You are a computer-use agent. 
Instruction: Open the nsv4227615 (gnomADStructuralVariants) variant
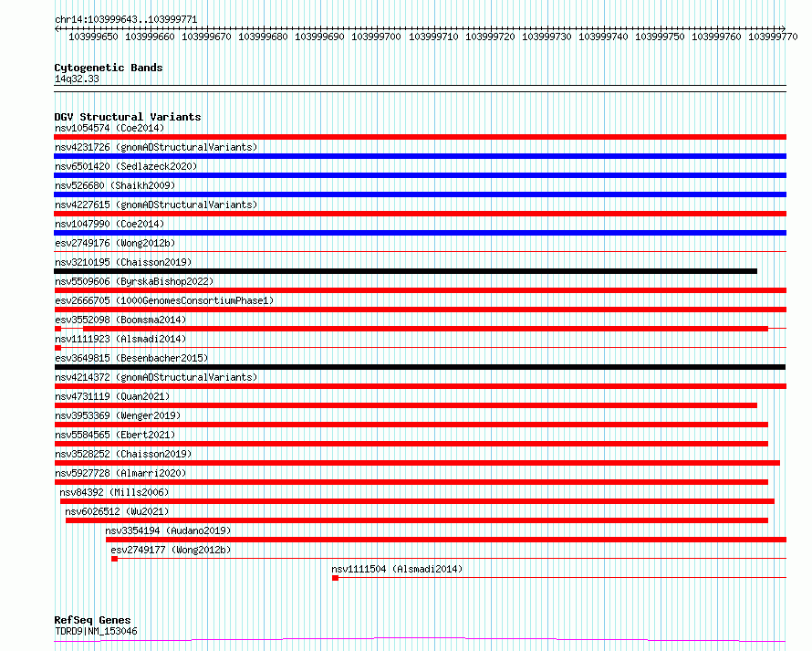(156, 205)
